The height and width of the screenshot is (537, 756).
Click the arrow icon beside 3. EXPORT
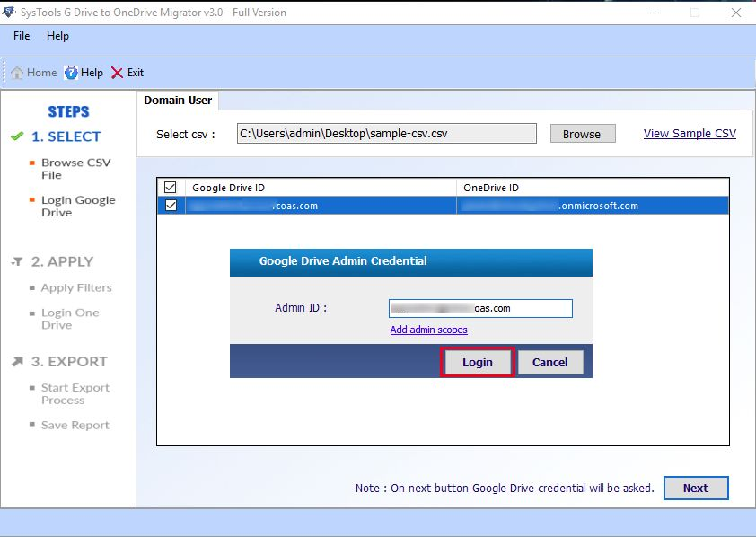coord(17,362)
